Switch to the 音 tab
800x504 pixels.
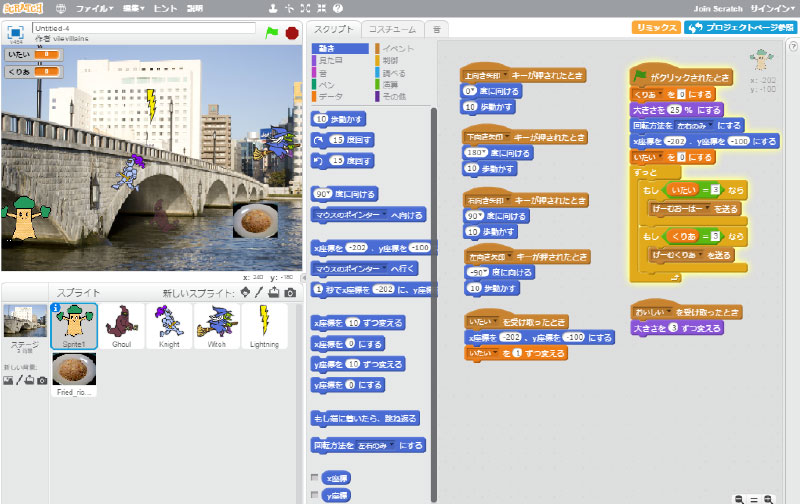[x=437, y=30]
